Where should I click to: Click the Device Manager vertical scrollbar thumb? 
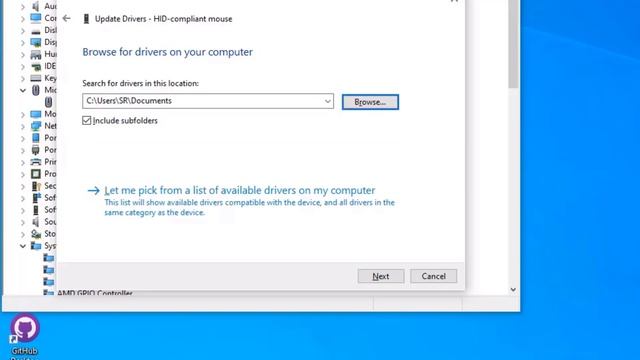click(x=514, y=44)
